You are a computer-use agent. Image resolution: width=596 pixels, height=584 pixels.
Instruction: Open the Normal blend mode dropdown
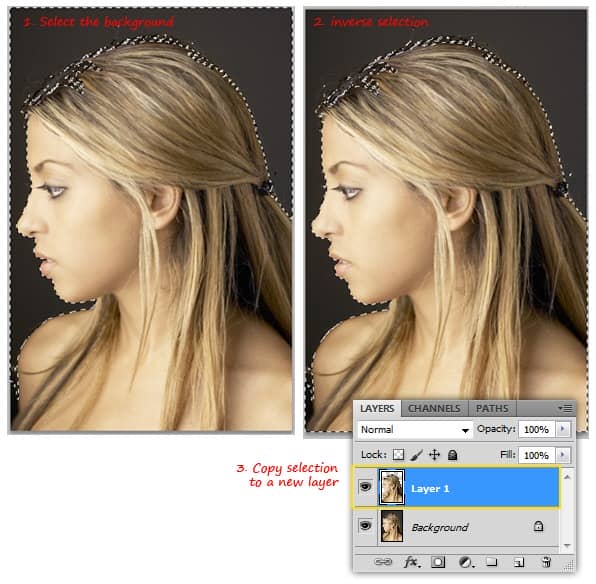(415, 430)
